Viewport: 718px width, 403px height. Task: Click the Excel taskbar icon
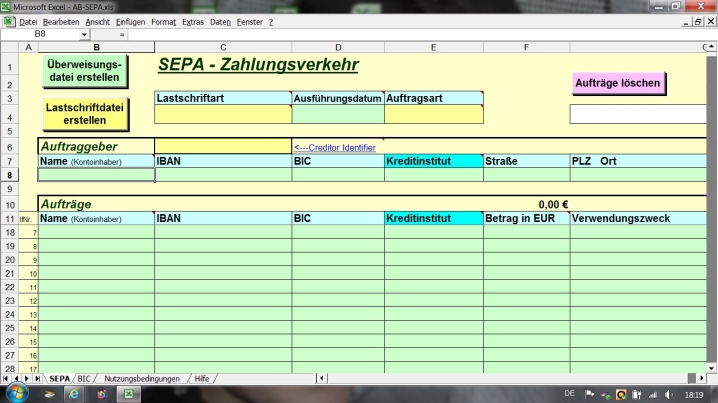tap(128, 394)
